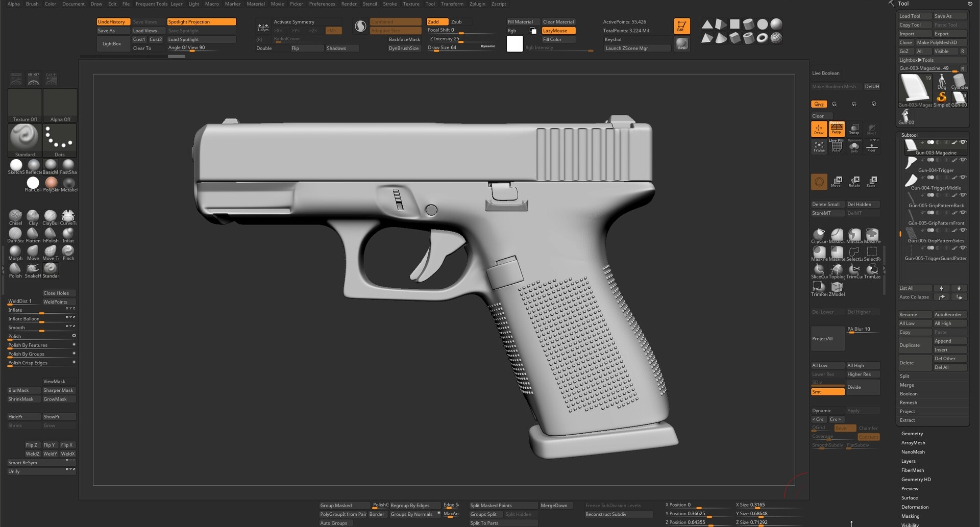Hide the Gun-004-Trigger subtool via eye

coord(963,160)
